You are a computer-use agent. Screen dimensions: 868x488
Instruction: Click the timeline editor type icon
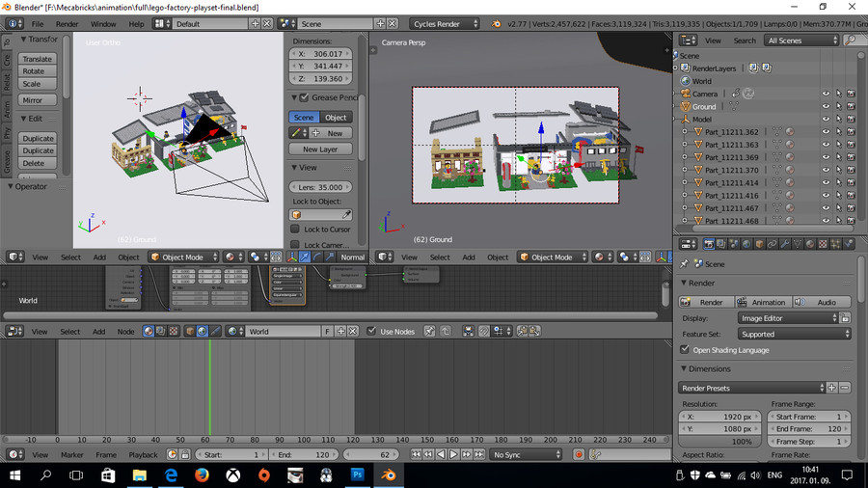pos(14,454)
